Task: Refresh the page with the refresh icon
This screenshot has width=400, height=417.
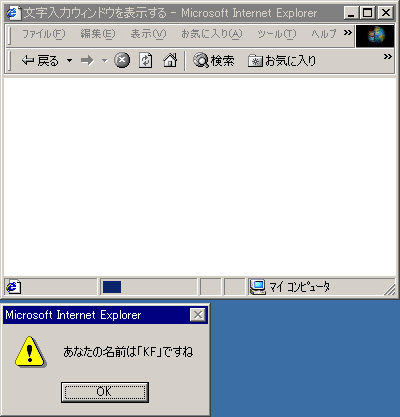Action: click(145, 60)
